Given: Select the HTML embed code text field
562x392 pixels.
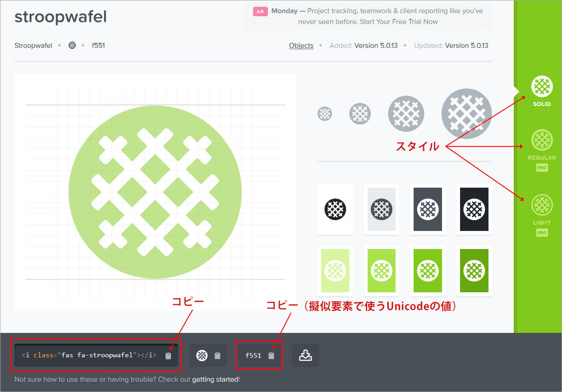Looking at the screenshot, I should (x=90, y=355).
